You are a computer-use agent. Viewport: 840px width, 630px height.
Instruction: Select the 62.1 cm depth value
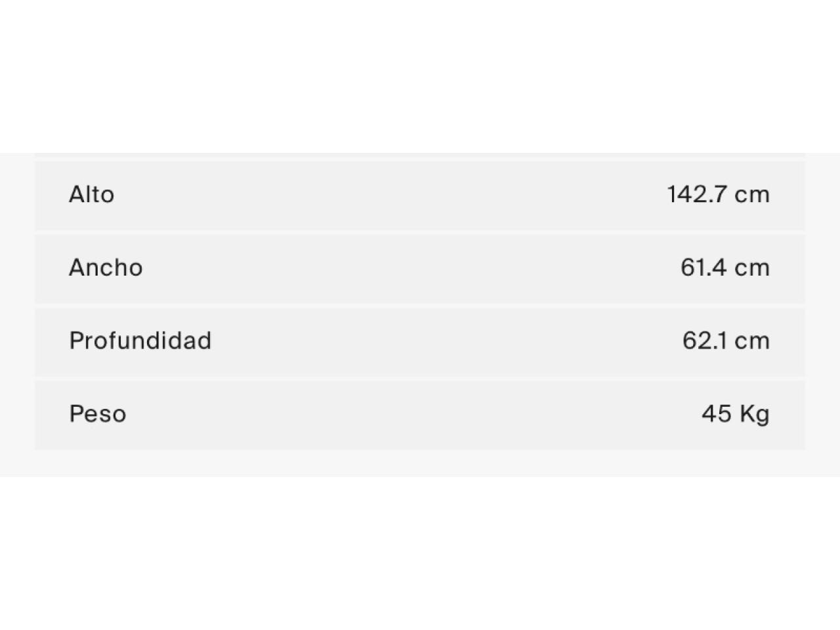point(726,341)
